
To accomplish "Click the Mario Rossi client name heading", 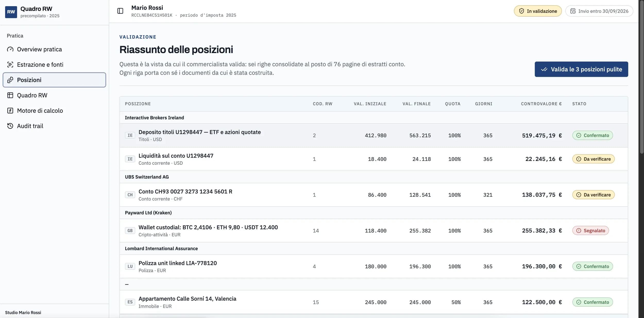I will point(147,8).
